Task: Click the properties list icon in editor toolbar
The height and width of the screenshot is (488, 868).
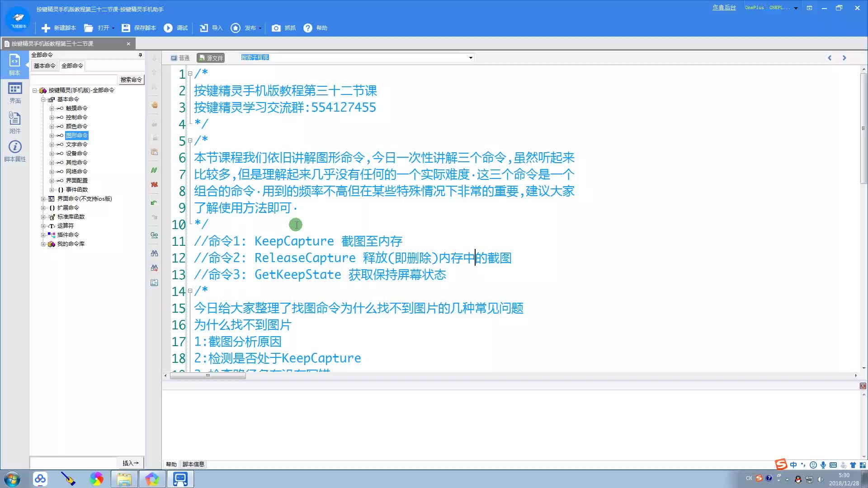Action: 154,283
